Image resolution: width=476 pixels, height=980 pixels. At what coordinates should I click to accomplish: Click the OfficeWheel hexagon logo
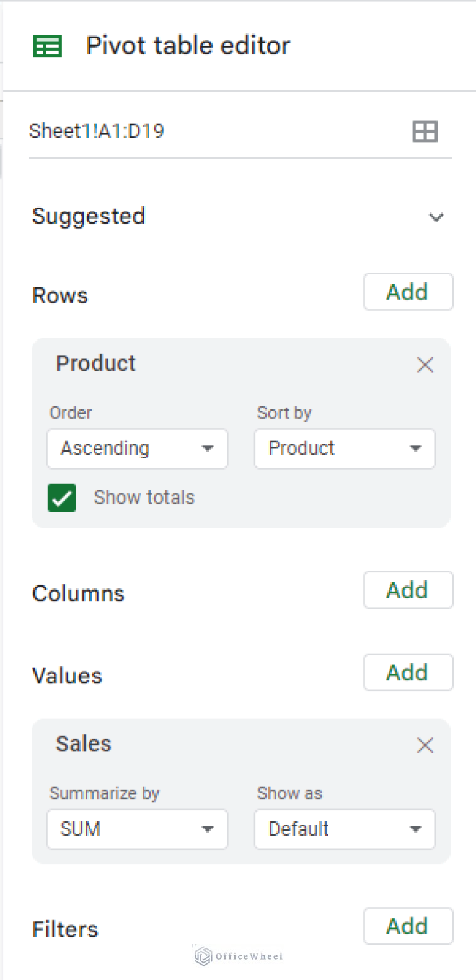[202, 956]
